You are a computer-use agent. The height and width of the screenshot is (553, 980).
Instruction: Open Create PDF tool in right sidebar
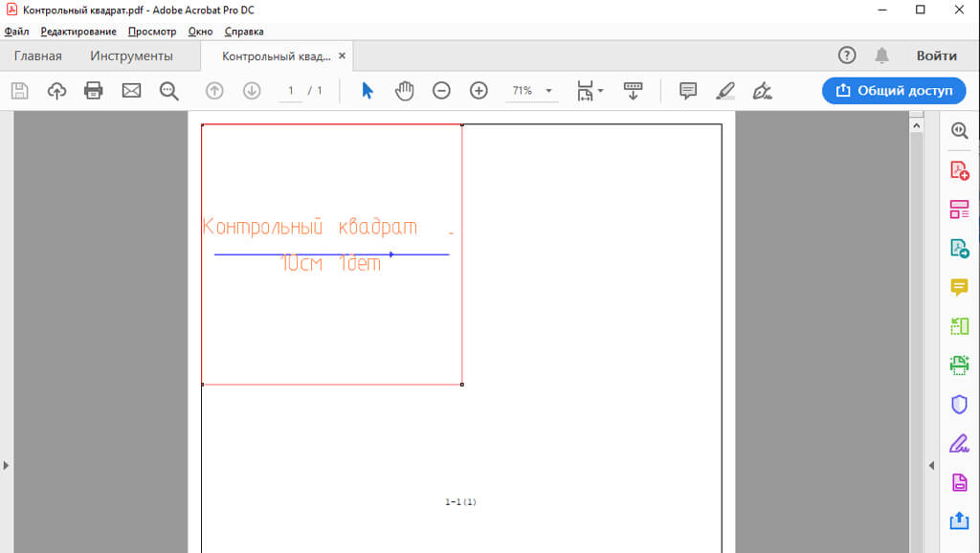pyautogui.click(x=959, y=170)
